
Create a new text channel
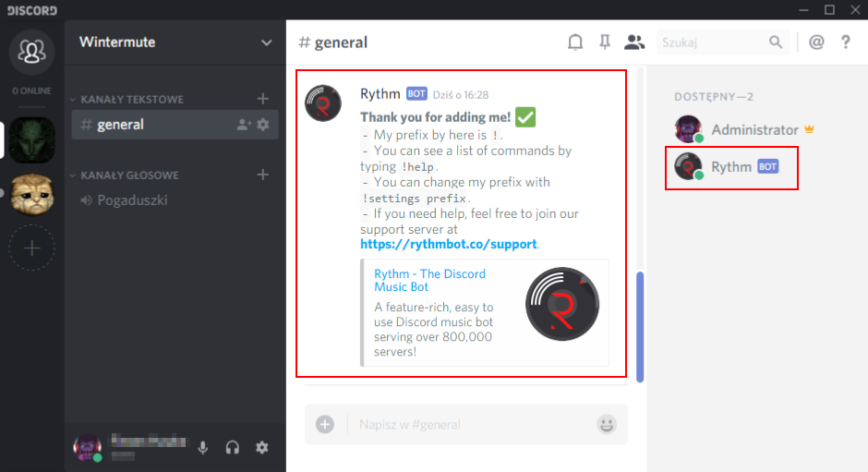click(x=263, y=99)
